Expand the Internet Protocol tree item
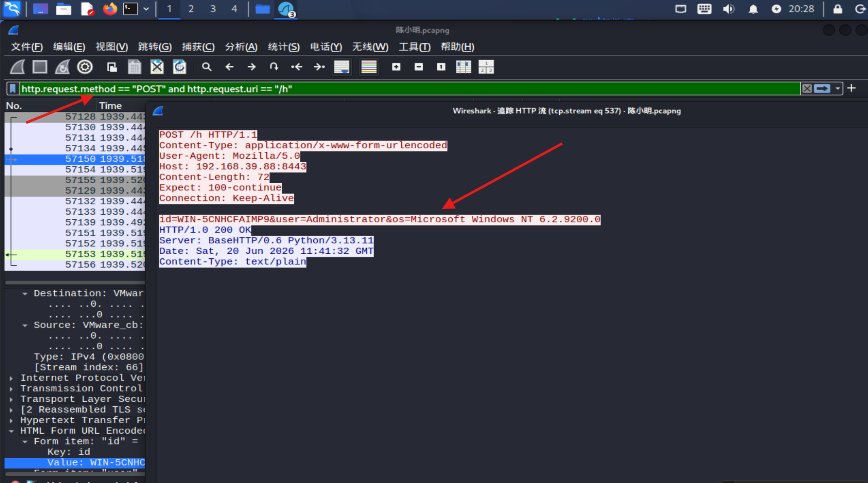 point(12,378)
